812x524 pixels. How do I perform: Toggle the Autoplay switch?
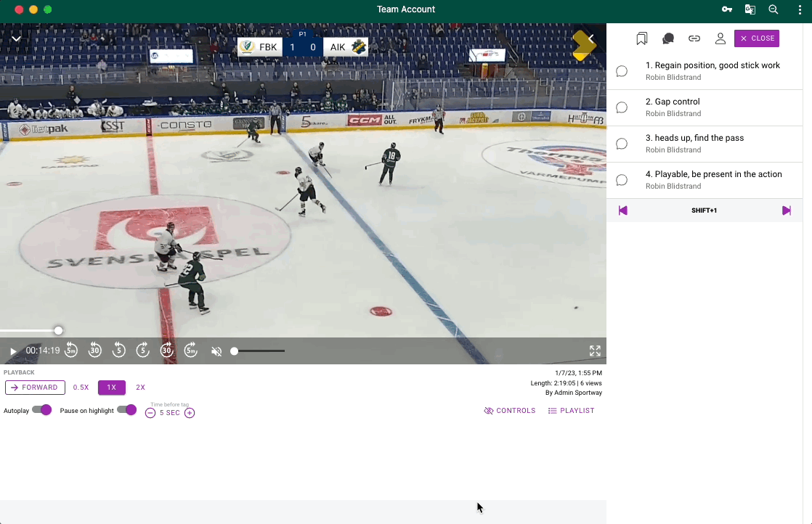pyautogui.click(x=42, y=410)
